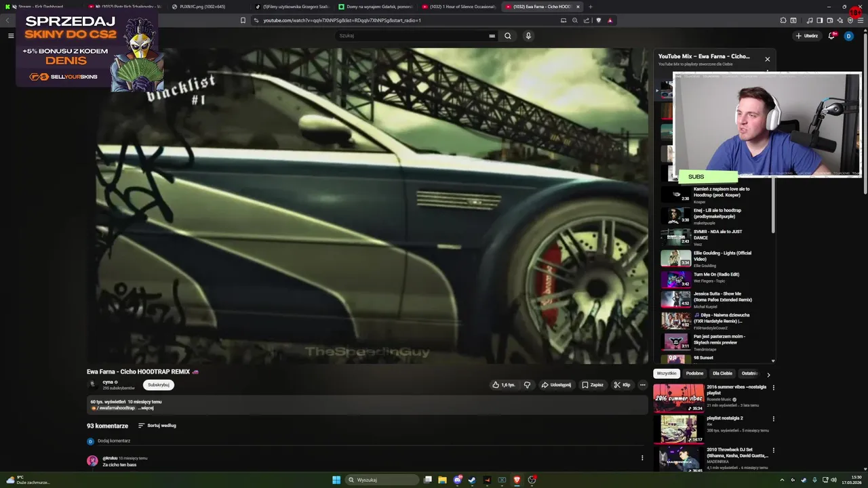Play Turn Me On (Radio Edit) from playlist

pyautogui.click(x=712, y=279)
